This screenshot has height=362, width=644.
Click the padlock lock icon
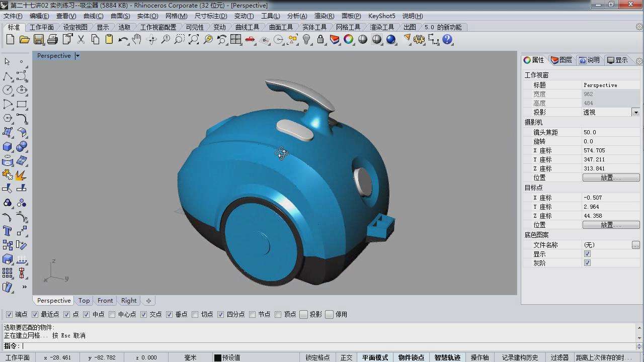[320, 39]
